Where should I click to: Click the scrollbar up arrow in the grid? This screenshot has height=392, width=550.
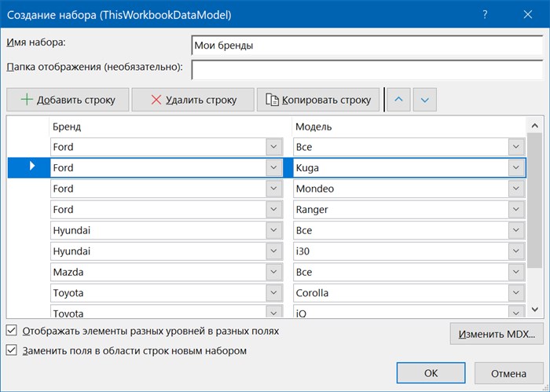(534, 126)
